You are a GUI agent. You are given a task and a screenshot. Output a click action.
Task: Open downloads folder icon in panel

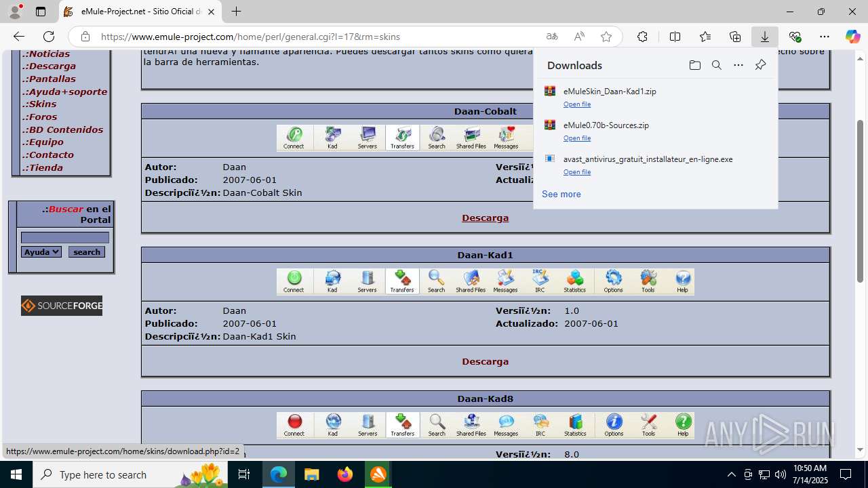click(x=695, y=65)
